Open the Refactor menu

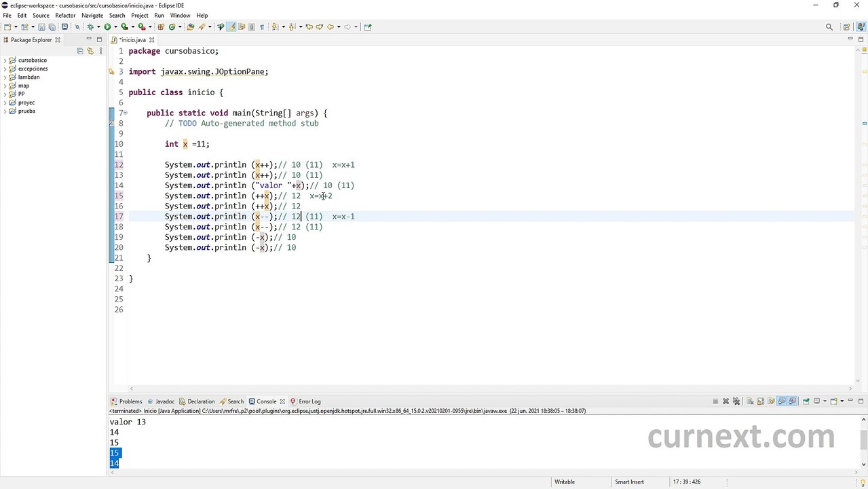point(65,15)
